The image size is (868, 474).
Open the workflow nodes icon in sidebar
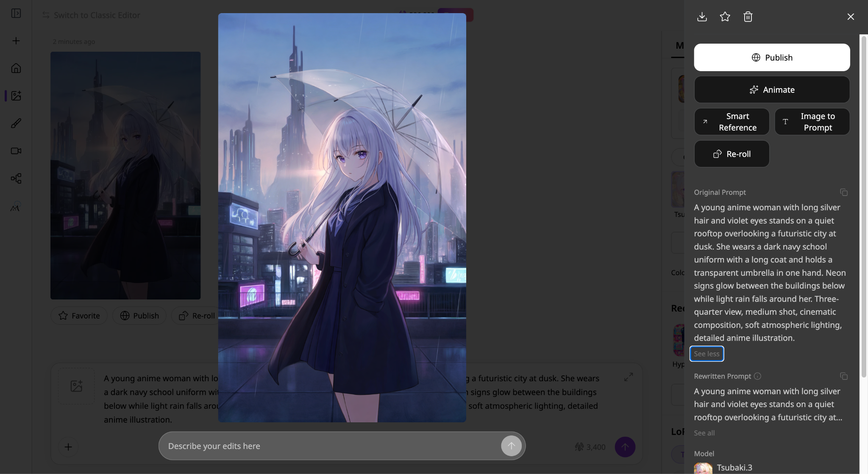[16, 178]
